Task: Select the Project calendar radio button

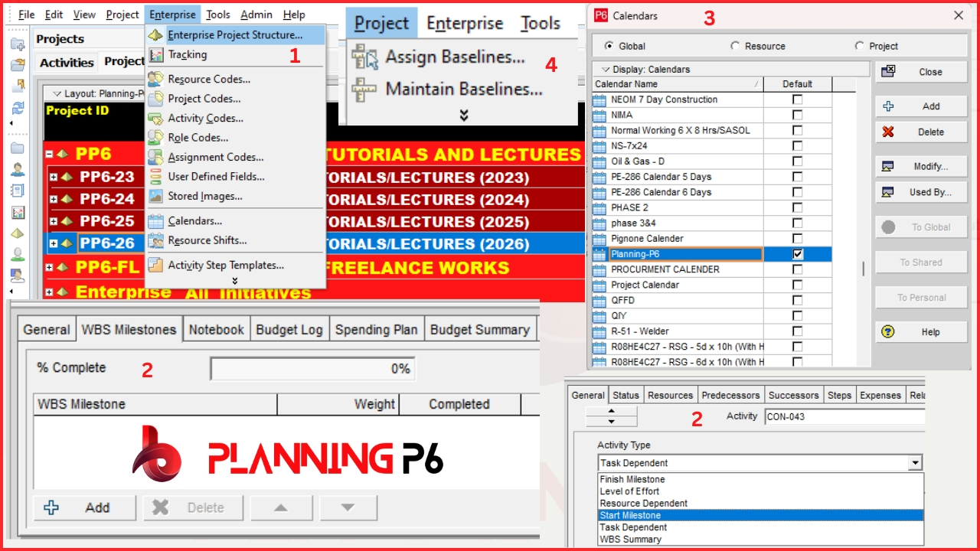Action: click(860, 46)
